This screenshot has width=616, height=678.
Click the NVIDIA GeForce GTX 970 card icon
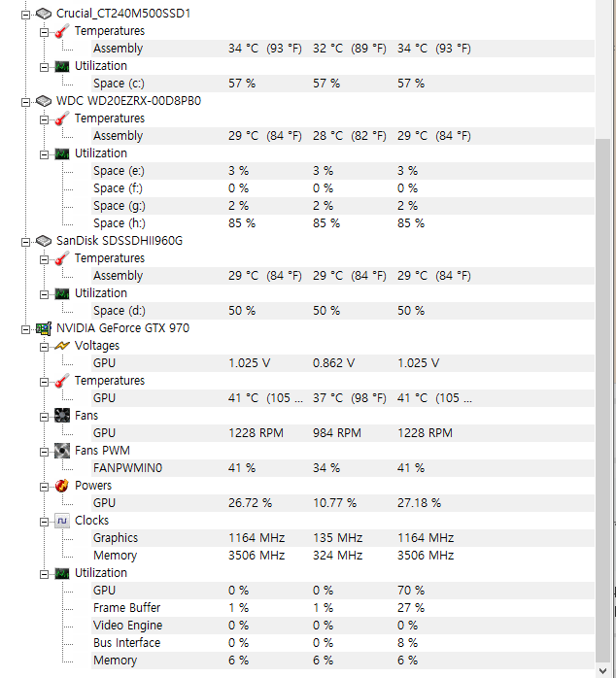44,328
